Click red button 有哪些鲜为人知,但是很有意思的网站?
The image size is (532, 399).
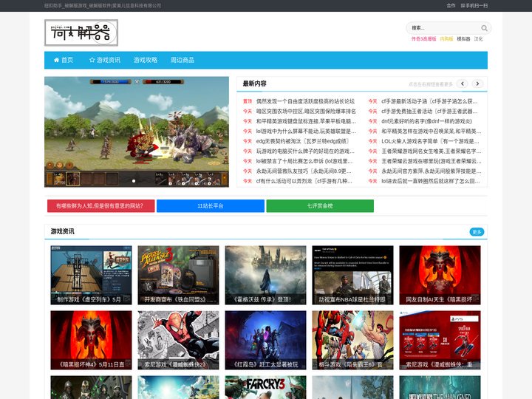point(100,206)
